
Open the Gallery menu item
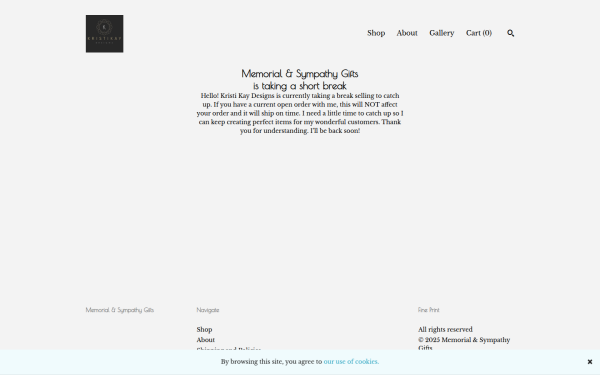[x=442, y=33]
